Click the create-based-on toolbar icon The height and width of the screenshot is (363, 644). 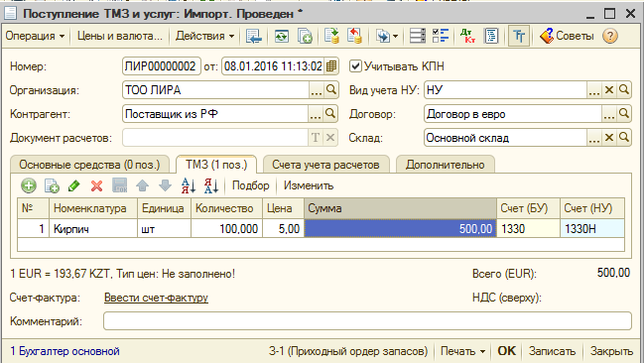coord(383,36)
